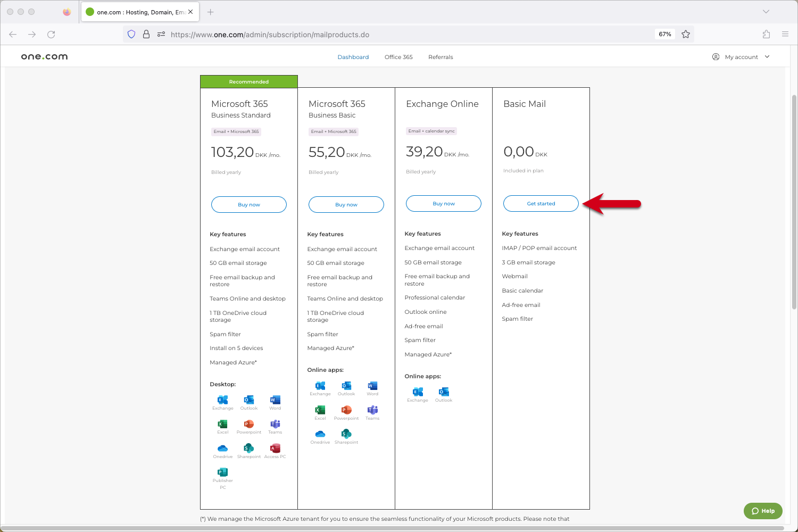798x532 pixels.
Task: Click the site security padlock icon
Action: (x=146, y=35)
